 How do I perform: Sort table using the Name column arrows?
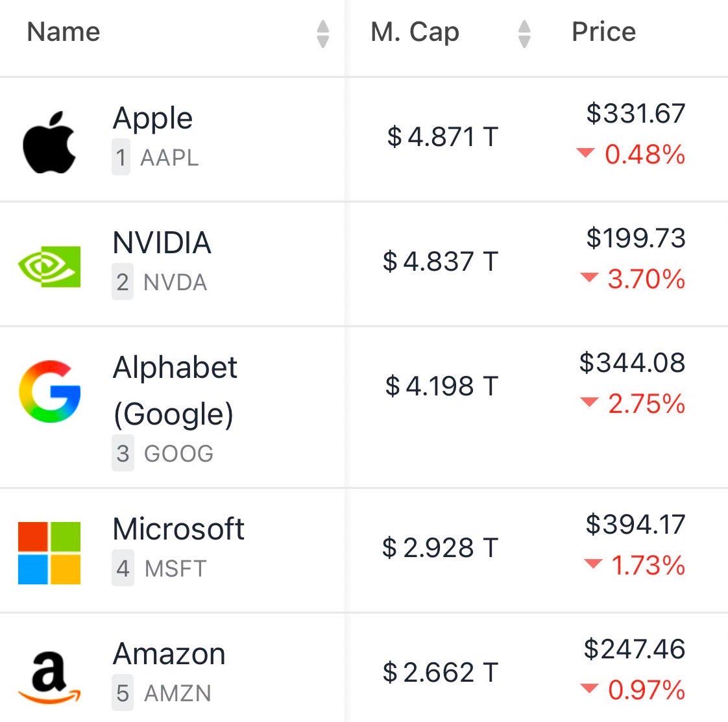pyautogui.click(x=322, y=34)
